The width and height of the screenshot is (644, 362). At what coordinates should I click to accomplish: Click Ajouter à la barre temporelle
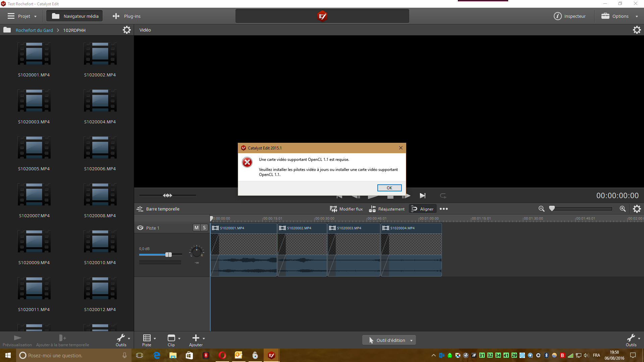click(63, 340)
